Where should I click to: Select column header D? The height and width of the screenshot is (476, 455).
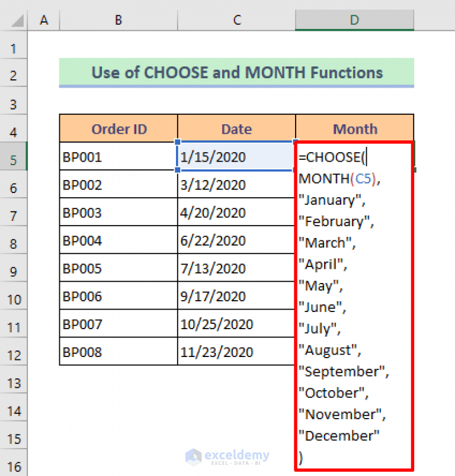[x=354, y=20]
